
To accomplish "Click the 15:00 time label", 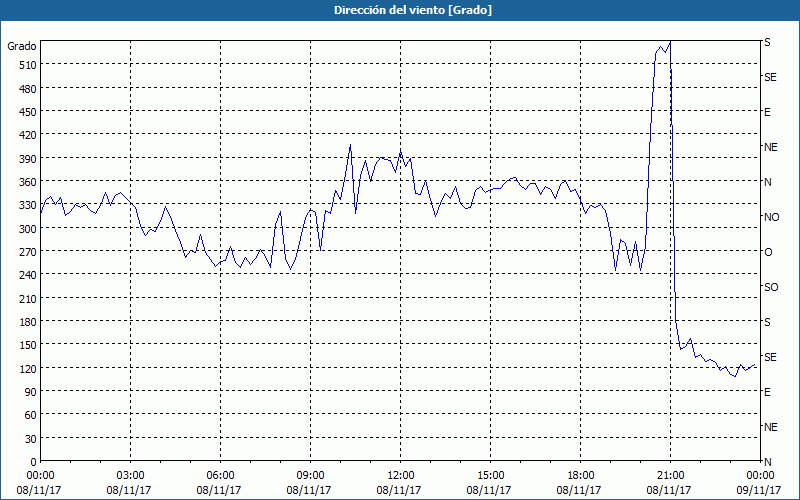I will [490, 476].
